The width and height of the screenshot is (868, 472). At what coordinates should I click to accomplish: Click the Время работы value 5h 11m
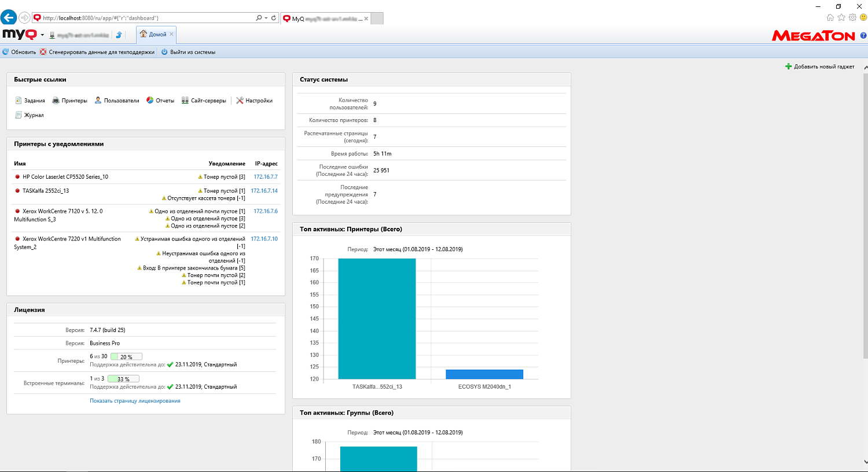pyautogui.click(x=382, y=154)
